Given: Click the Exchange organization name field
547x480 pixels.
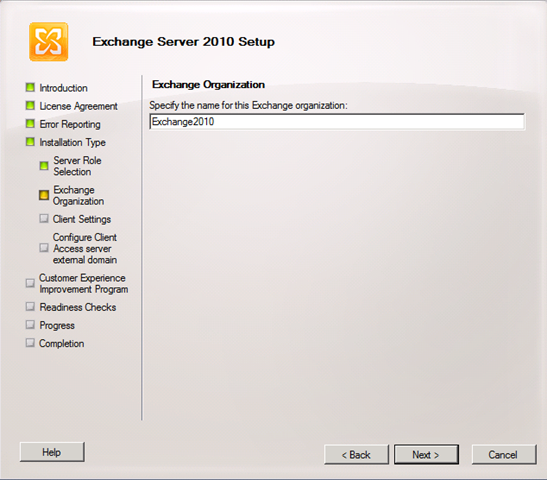Looking at the screenshot, I should coord(337,122).
